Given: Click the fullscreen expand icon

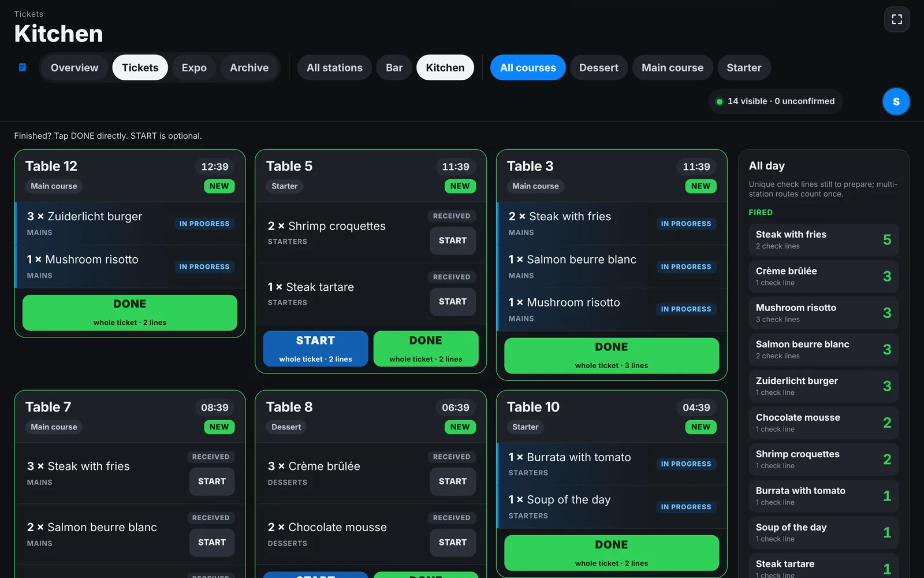Looking at the screenshot, I should point(897,20).
